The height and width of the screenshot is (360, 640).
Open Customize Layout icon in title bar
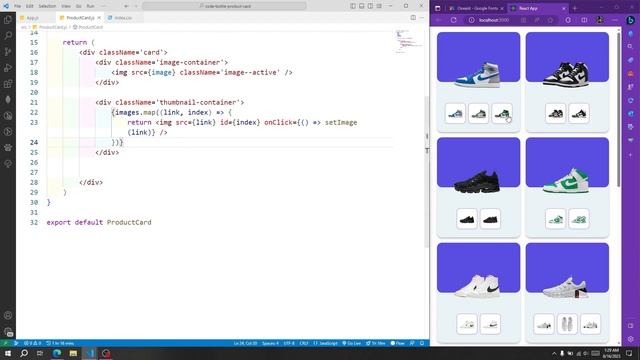(x=379, y=6)
